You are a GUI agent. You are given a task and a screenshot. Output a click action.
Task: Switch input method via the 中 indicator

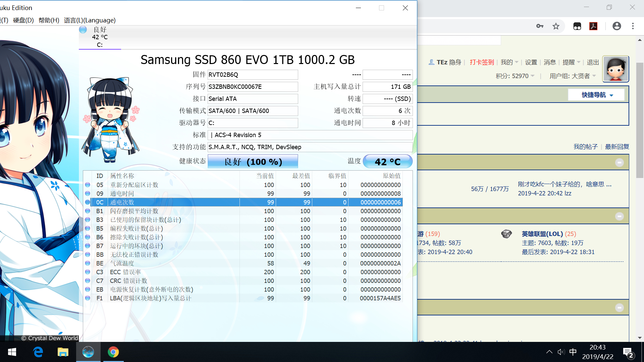[573, 352]
